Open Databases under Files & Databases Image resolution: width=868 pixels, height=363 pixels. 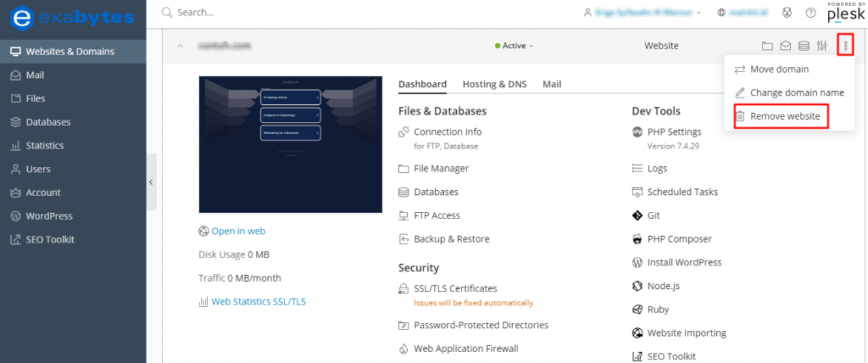point(436,192)
